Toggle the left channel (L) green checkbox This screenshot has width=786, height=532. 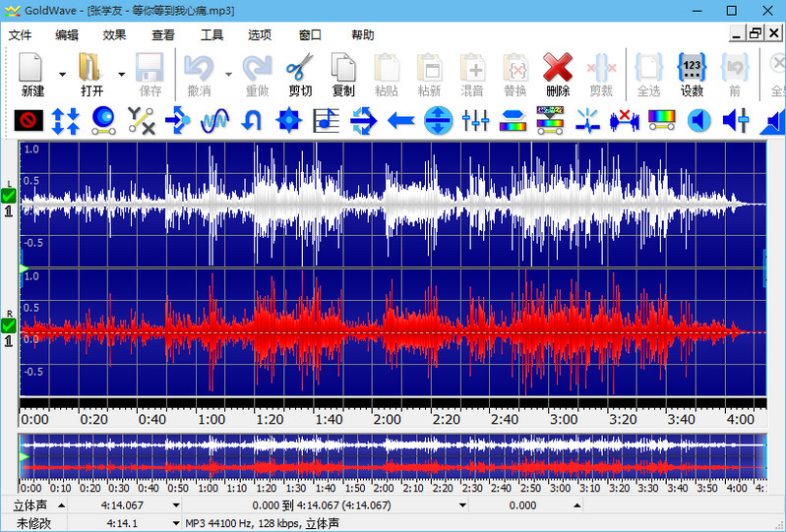pos(9,196)
